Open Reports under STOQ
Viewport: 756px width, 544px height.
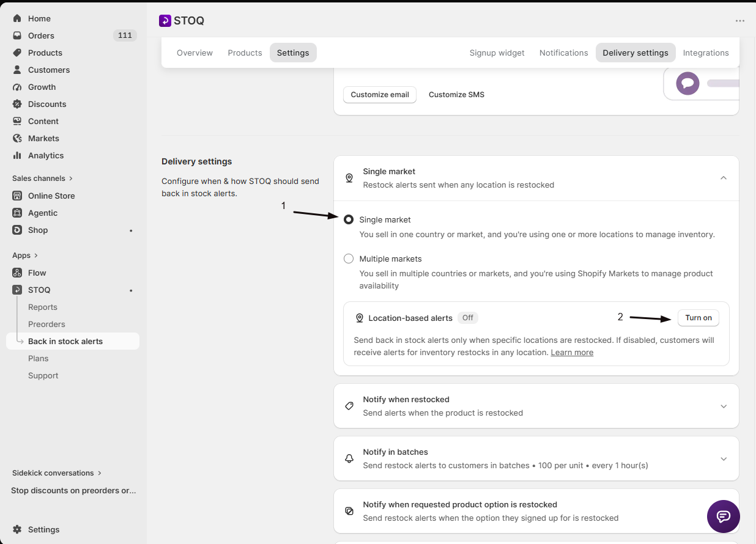[43, 307]
